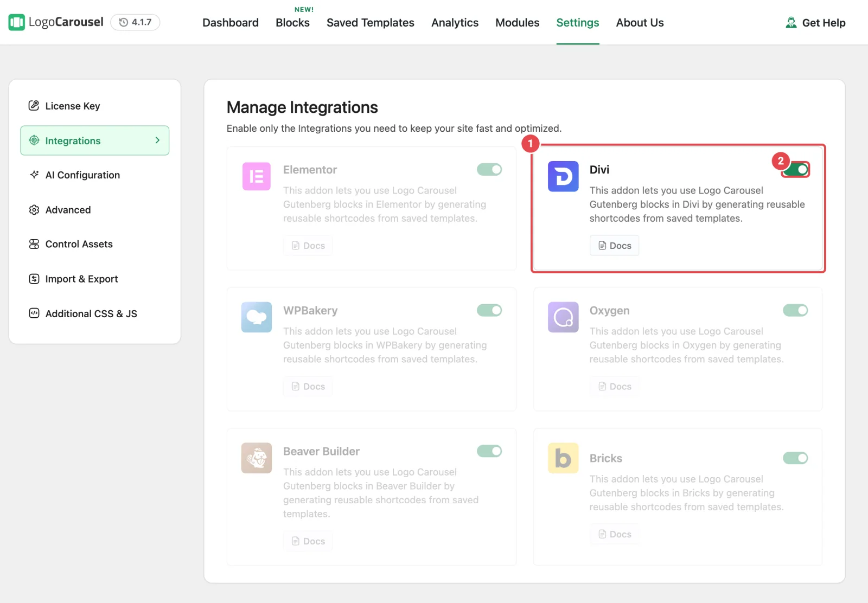This screenshot has height=603, width=868.
Task: Toggle the Oxygen integration switch
Action: pyautogui.click(x=795, y=310)
